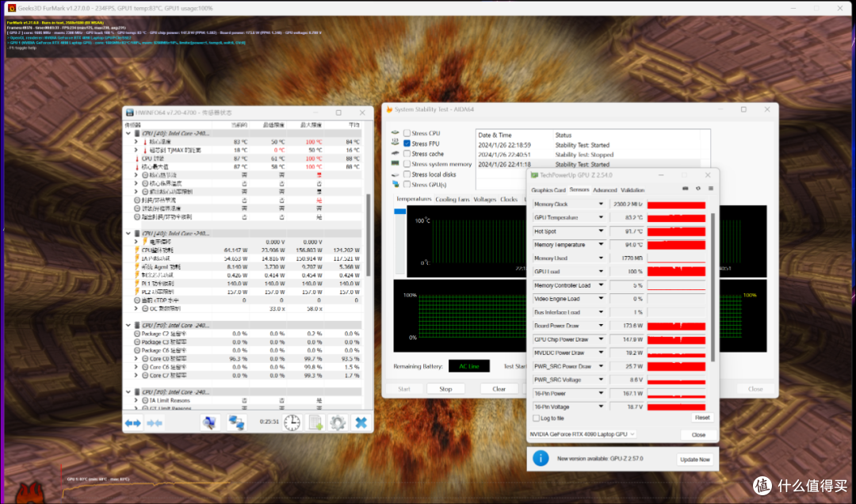Open Hot Spot sensor dropdown arrow
856x504 pixels.
[x=601, y=231]
